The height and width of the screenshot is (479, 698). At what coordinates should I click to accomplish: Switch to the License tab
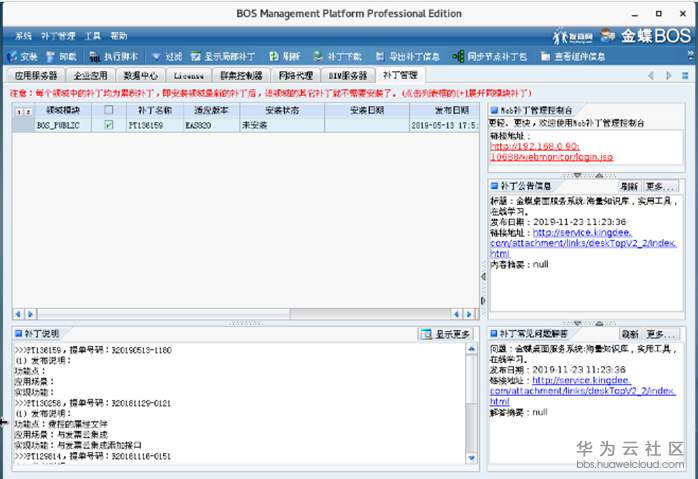188,76
